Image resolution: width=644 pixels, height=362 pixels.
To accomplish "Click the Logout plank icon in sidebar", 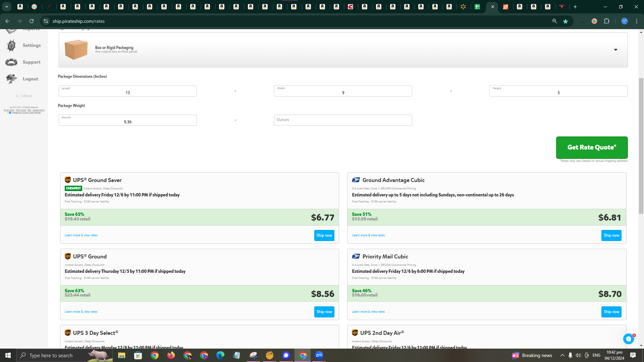I will (x=11, y=79).
